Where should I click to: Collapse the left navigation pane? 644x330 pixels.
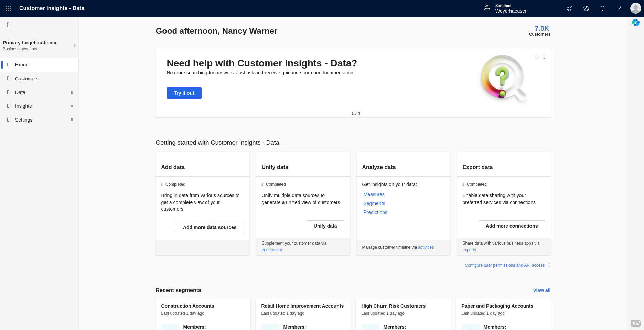(x=8, y=24)
